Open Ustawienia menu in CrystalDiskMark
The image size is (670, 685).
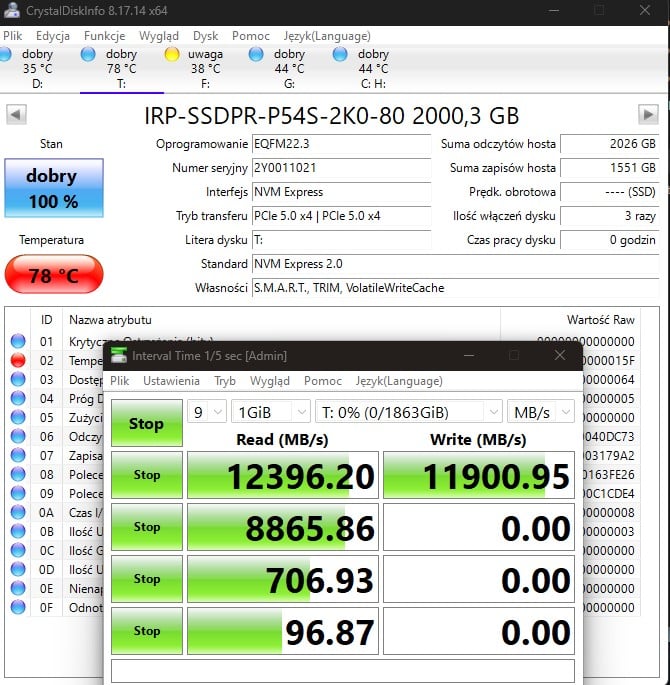(x=171, y=381)
